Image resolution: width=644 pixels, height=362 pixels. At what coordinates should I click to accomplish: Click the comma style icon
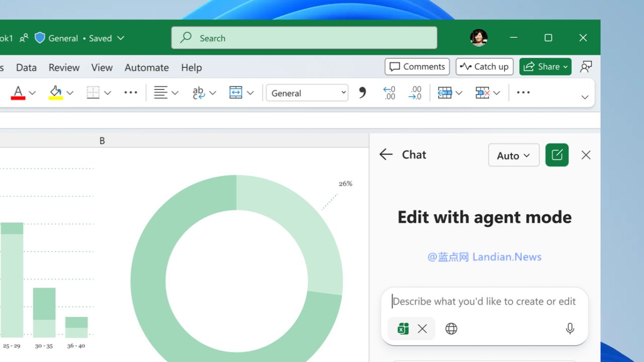tap(362, 93)
